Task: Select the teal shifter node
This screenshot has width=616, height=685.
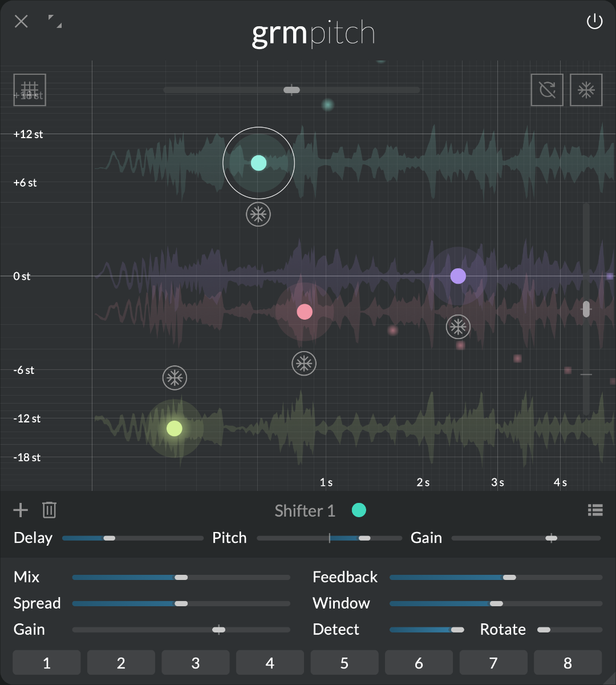Action: pyautogui.click(x=258, y=163)
